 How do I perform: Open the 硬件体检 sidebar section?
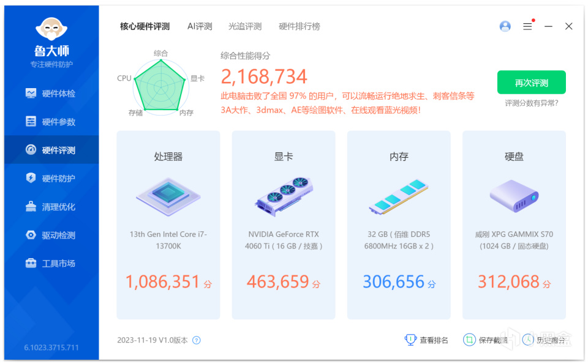click(x=51, y=93)
